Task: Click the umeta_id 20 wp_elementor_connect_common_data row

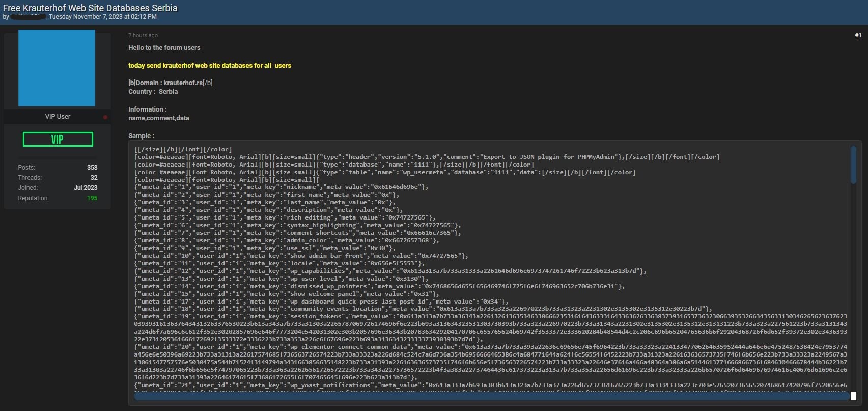Action: (x=491, y=362)
